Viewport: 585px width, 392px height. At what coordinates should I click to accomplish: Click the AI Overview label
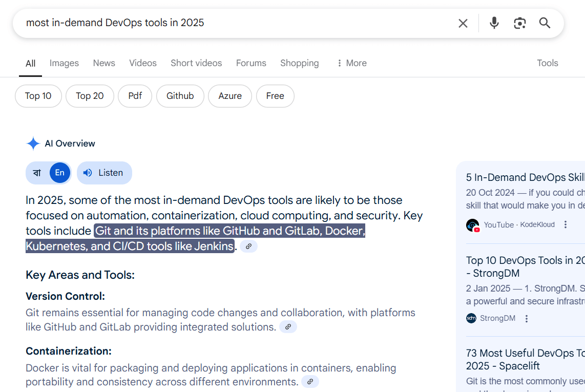coord(70,143)
